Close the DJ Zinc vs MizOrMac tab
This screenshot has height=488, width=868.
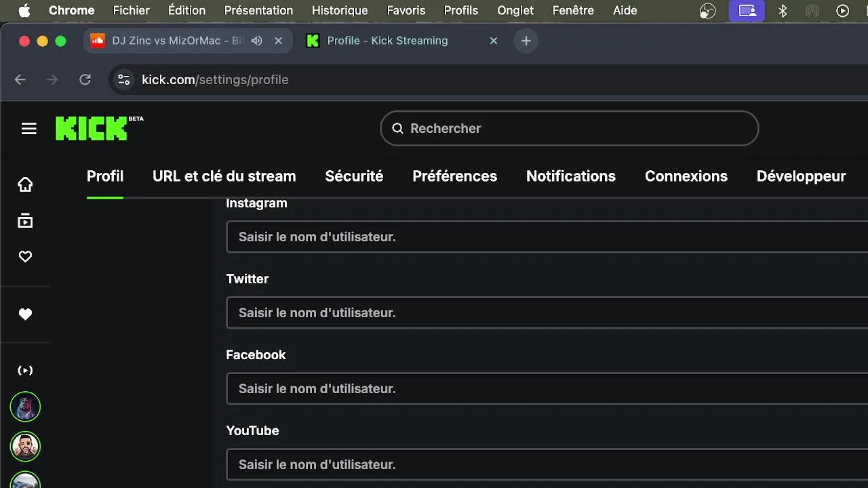[278, 41]
